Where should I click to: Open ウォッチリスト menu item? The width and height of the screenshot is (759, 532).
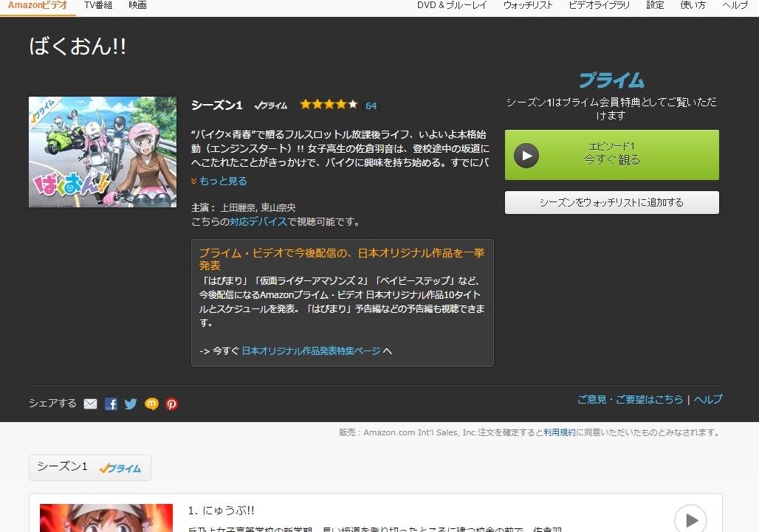click(528, 5)
